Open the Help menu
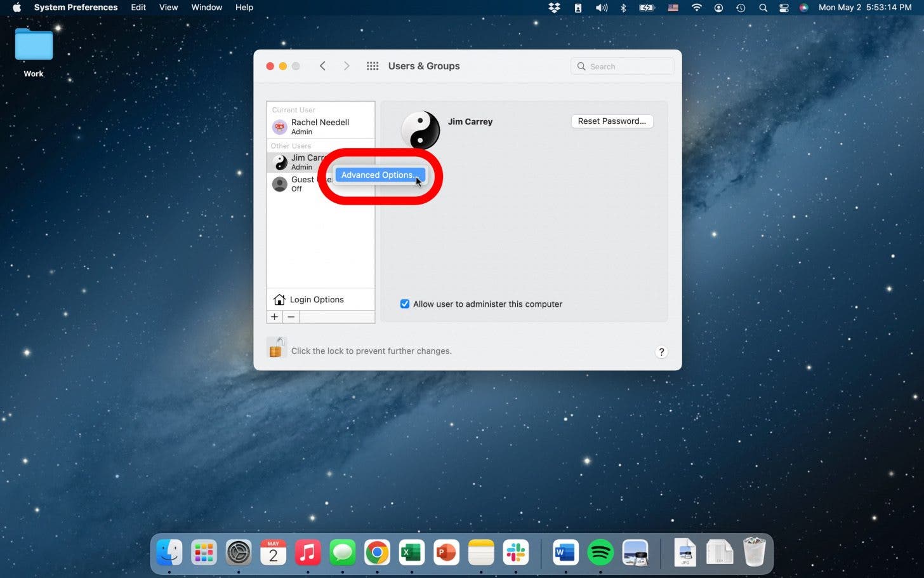Viewport: 924px width, 578px height. pos(244,8)
